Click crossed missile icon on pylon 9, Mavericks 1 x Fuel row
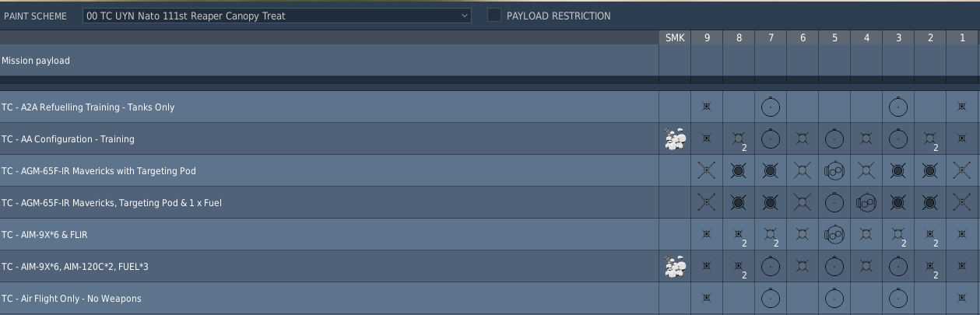 pyautogui.click(x=707, y=203)
